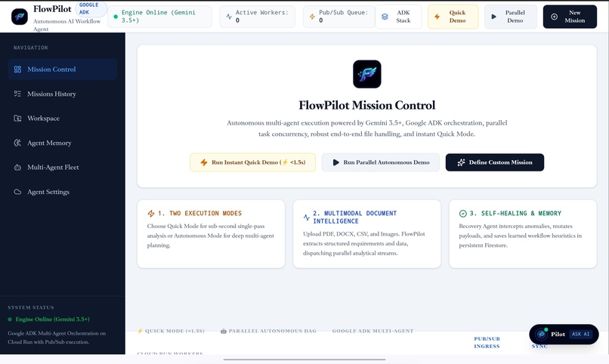Screen dimensions: 609x364
Task: Click the Pub/Sub Queue lightning icon
Action: pyautogui.click(x=312, y=17)
